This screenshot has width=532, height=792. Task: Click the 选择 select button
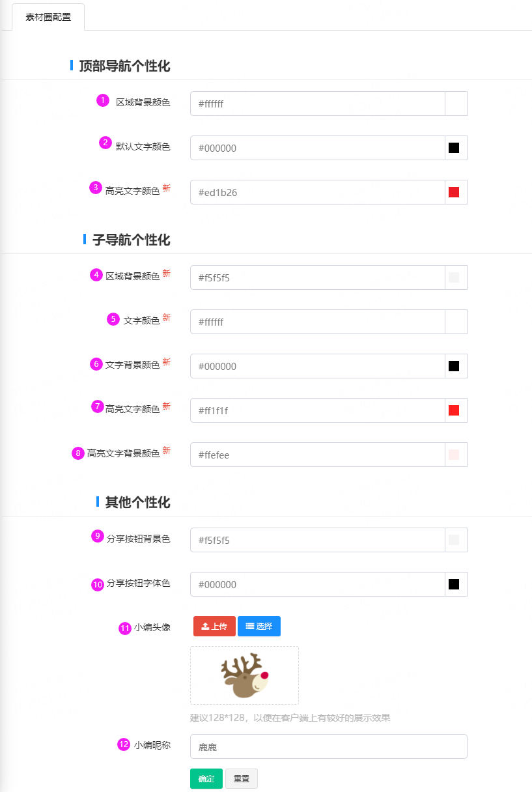click(259, 626)
